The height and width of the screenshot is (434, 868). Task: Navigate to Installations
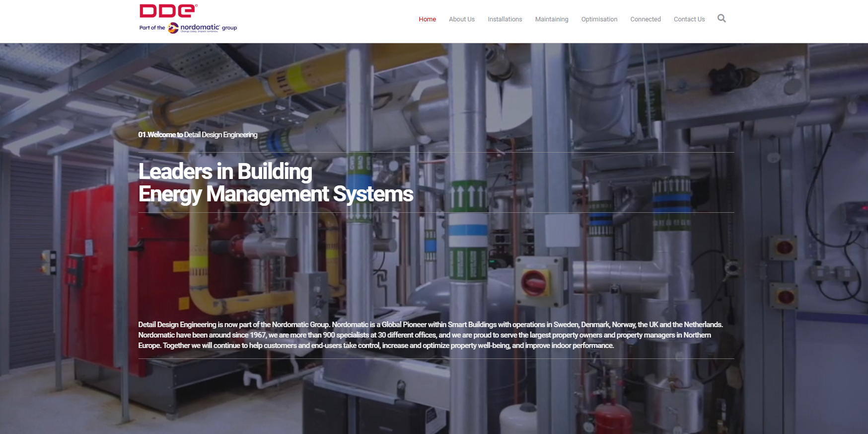tap(505, 19)
